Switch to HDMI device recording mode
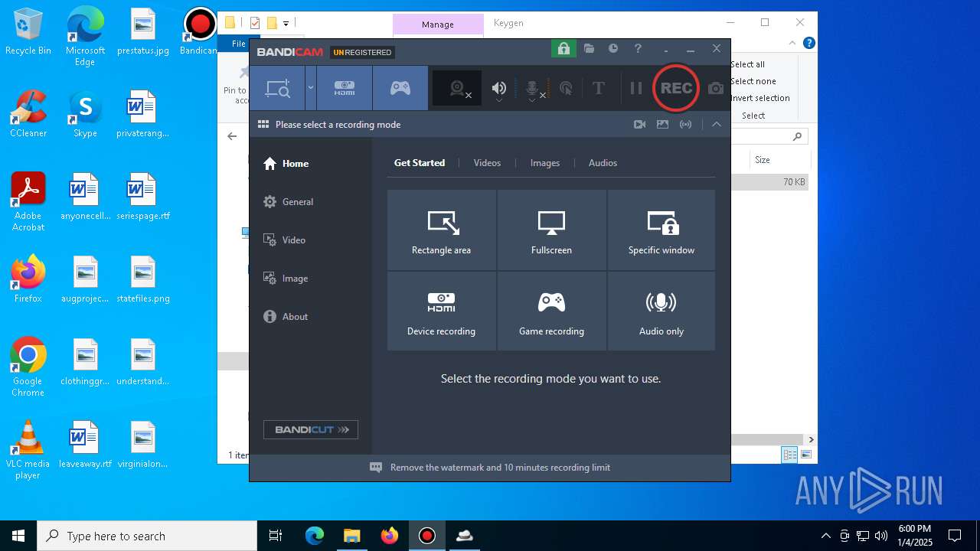The width and height of the screenshot is (980, 551). [x=345, y=88]
